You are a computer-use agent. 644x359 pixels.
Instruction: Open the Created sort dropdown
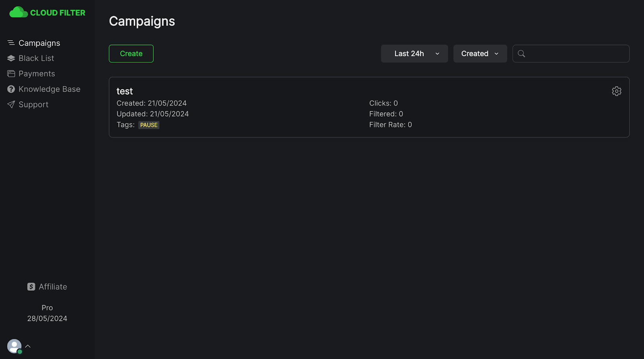coord(480,54)
